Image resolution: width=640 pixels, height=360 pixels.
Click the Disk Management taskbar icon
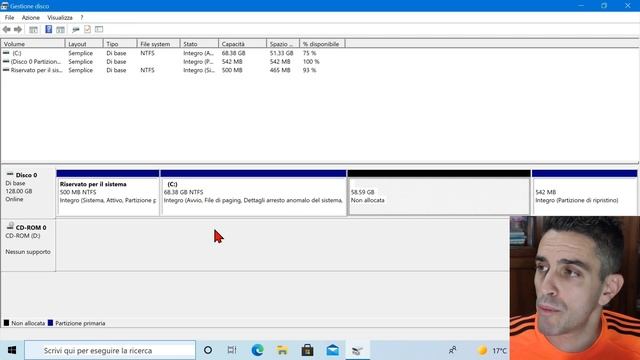pos(358,350)
